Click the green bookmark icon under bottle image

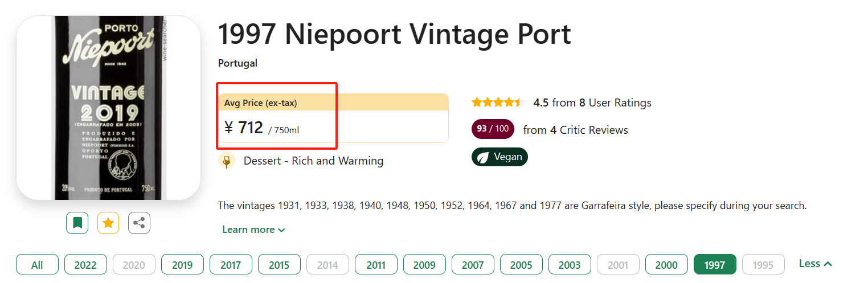tap(77, 223)
